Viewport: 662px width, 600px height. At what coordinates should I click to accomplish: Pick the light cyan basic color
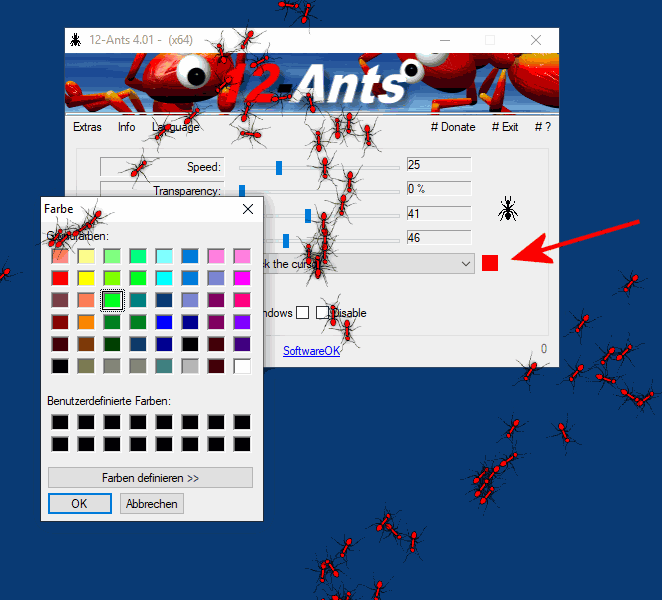pos(164,256)
